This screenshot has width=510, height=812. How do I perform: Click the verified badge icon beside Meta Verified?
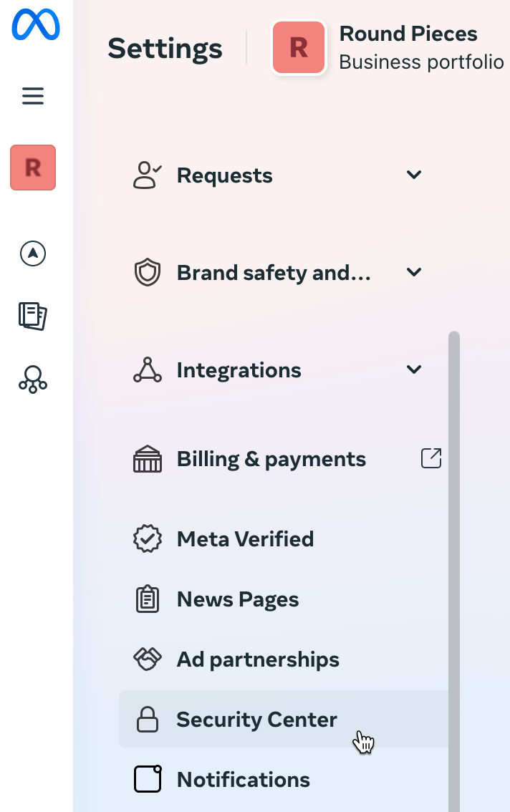tap(148, 538)
